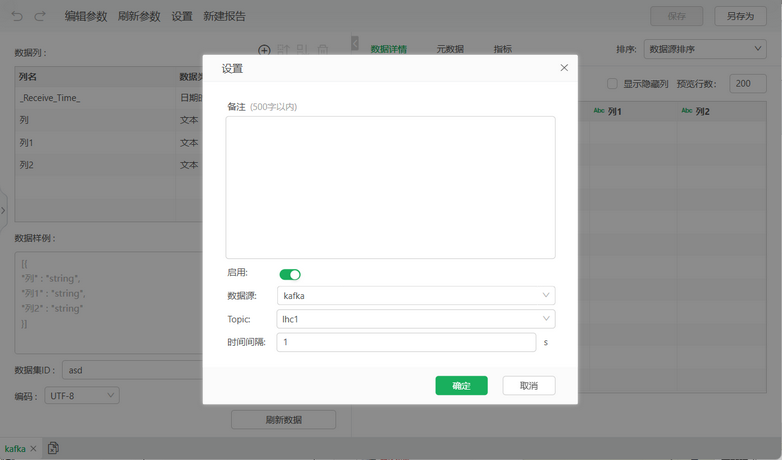Image resolution: width=782 pixels, height=460 pixels.
Task: Click the 列2 preview column header
Action: (x=721, y=111)
